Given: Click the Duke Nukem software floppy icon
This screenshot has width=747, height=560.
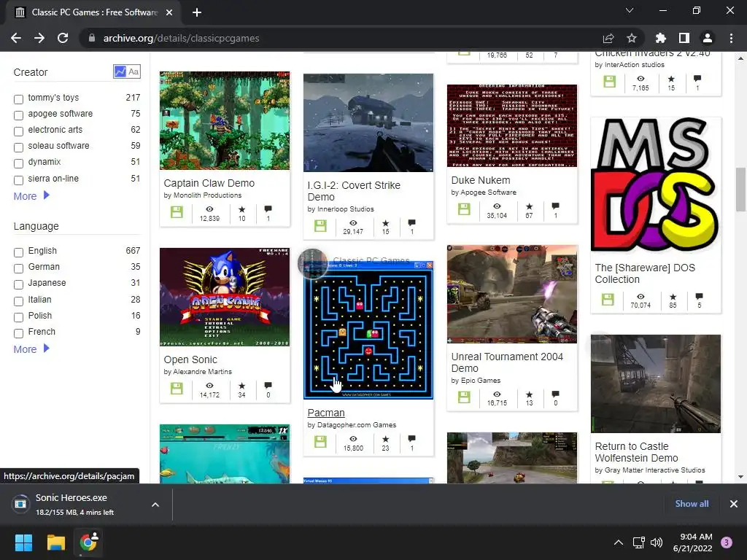Looking at the screenshot, I should point(464,209).
